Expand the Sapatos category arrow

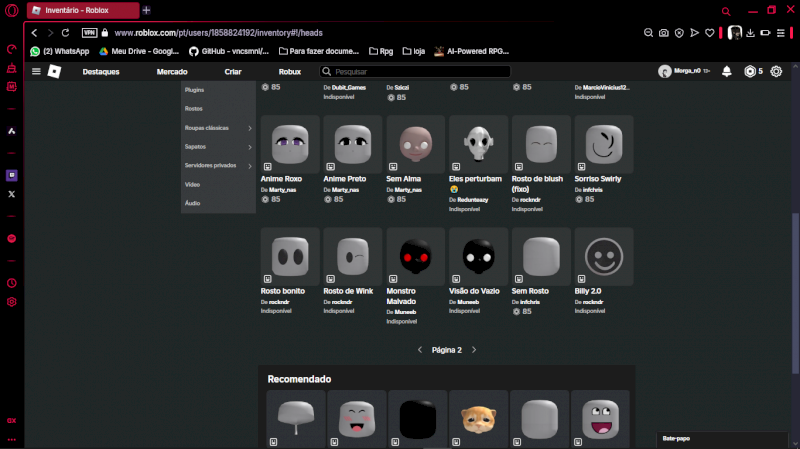coord(250,147)
